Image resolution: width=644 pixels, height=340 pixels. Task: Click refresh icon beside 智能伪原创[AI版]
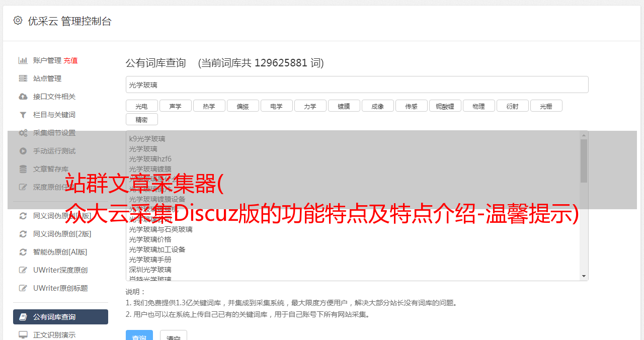pos(23,252)
